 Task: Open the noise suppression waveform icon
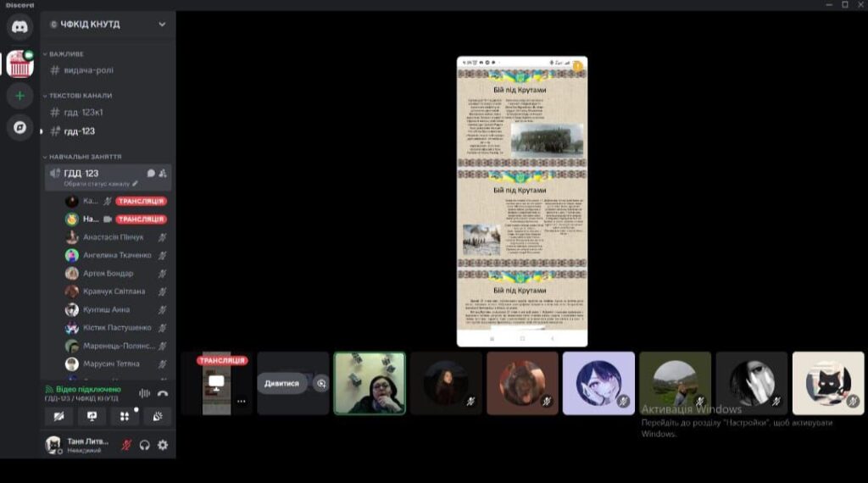[144, 393]
